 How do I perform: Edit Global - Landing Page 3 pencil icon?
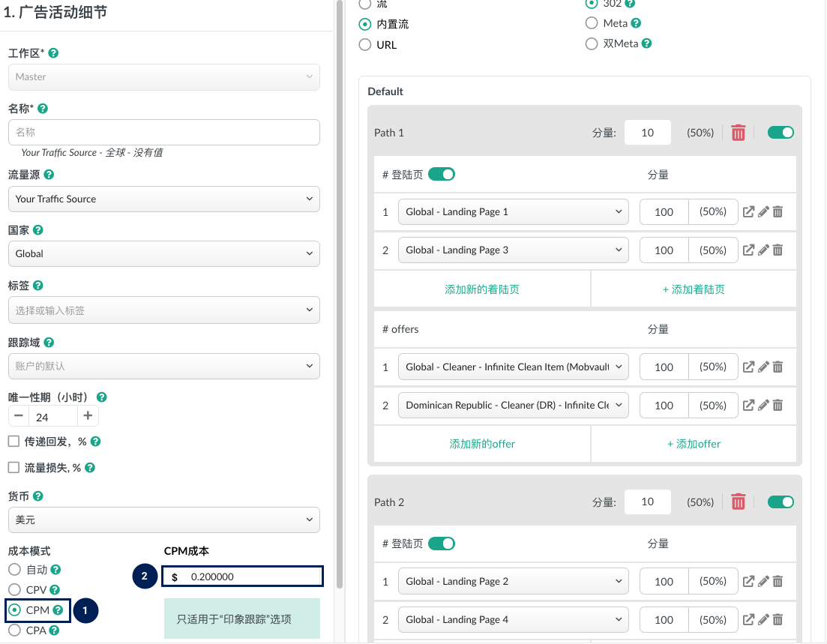tap(763, 250)
